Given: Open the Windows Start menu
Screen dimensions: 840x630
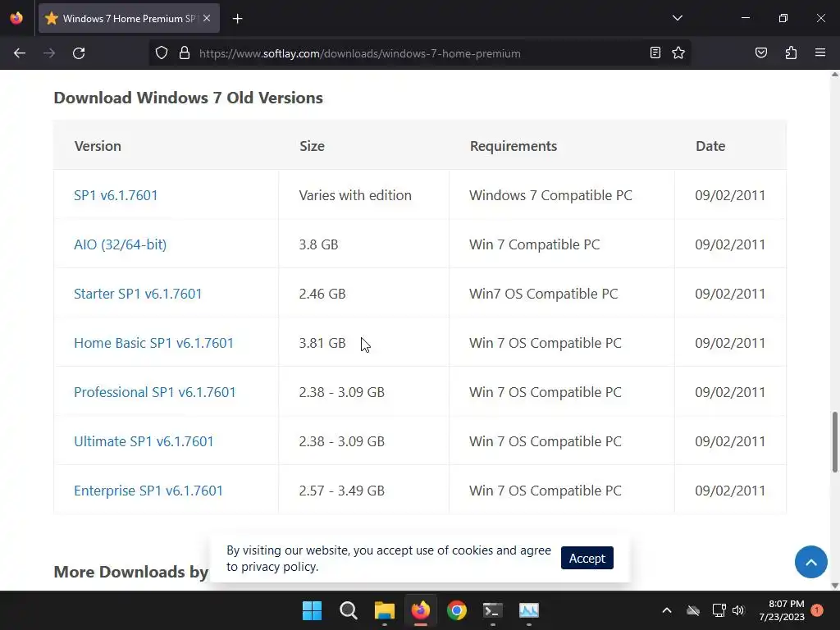Looking at the screenshot, I should click(312, 610).
